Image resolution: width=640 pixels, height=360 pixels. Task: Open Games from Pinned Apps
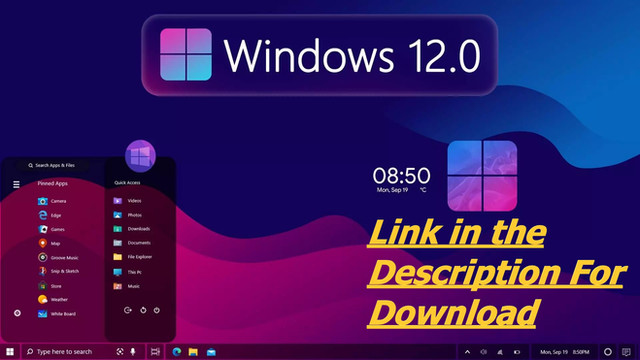pyautogui.click(x=51, y=229)
